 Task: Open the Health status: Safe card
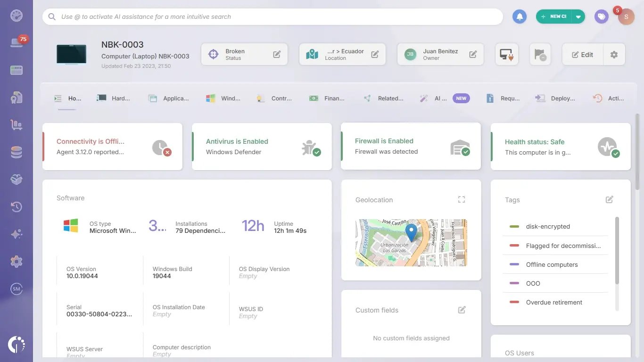[x=561, y=147]
